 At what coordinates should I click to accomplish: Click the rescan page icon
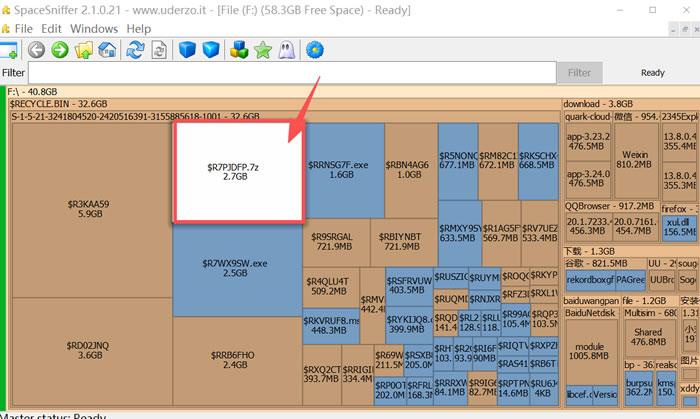coord(158,50)
